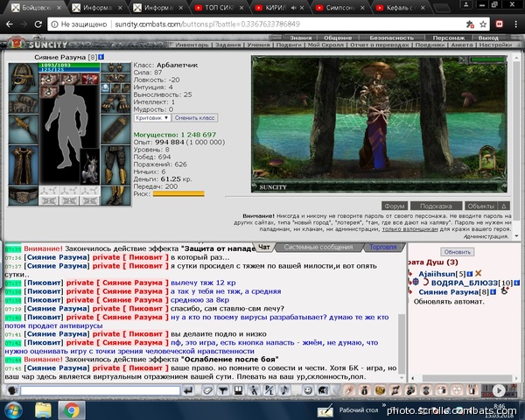Click the Обновить player list button
525x420 pixels.
coord(458,252)
